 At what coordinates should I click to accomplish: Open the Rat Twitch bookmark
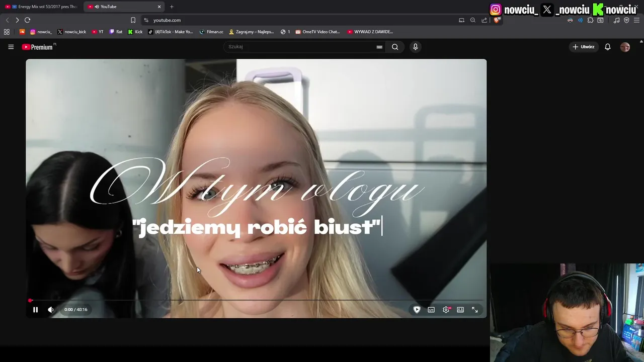(x=116, y=32)
